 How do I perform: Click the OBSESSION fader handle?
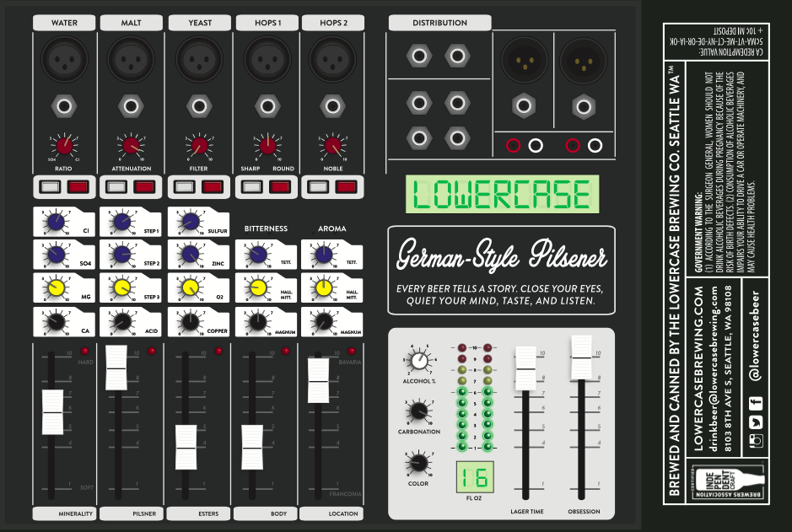pyautogui.click(x=581, y=357)
